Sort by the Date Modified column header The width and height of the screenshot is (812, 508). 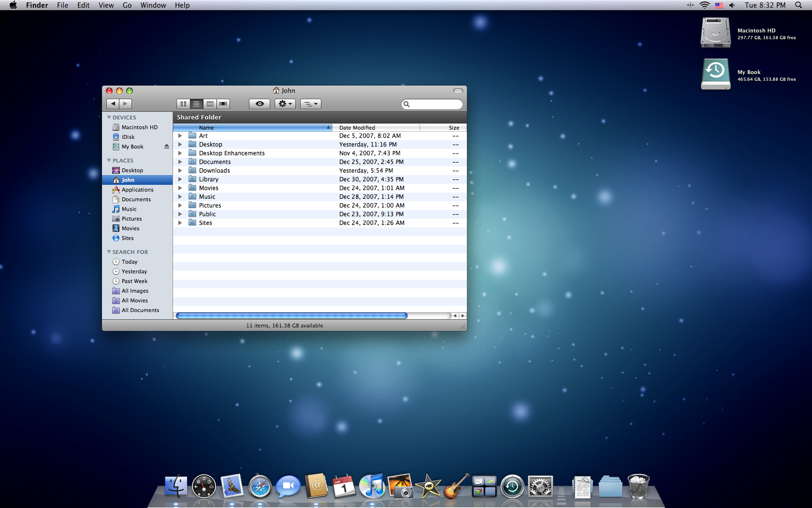tap(376, 128)
